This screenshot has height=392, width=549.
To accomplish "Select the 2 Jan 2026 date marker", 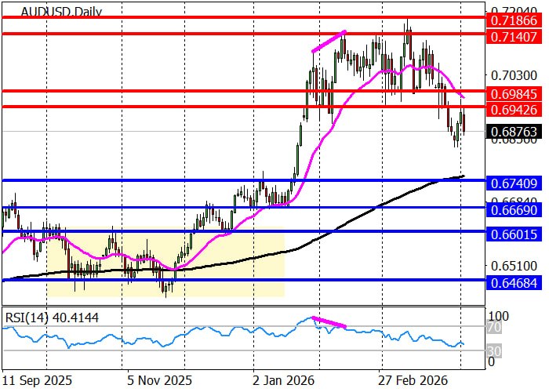I will (x=284, y=379).
